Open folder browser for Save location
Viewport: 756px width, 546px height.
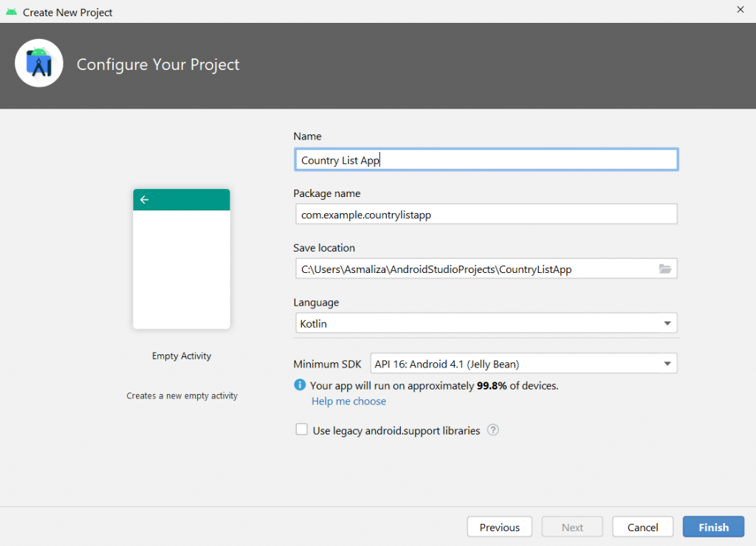coord(665,269)
